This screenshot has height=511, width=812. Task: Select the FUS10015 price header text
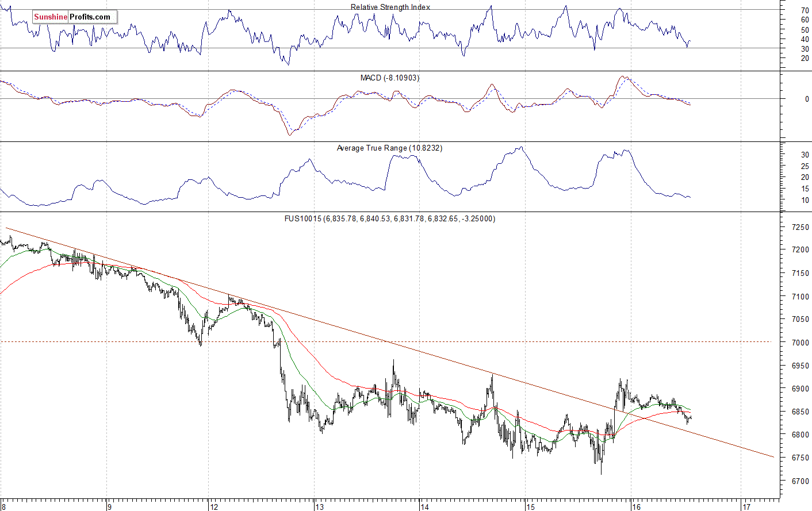[390, 218]
